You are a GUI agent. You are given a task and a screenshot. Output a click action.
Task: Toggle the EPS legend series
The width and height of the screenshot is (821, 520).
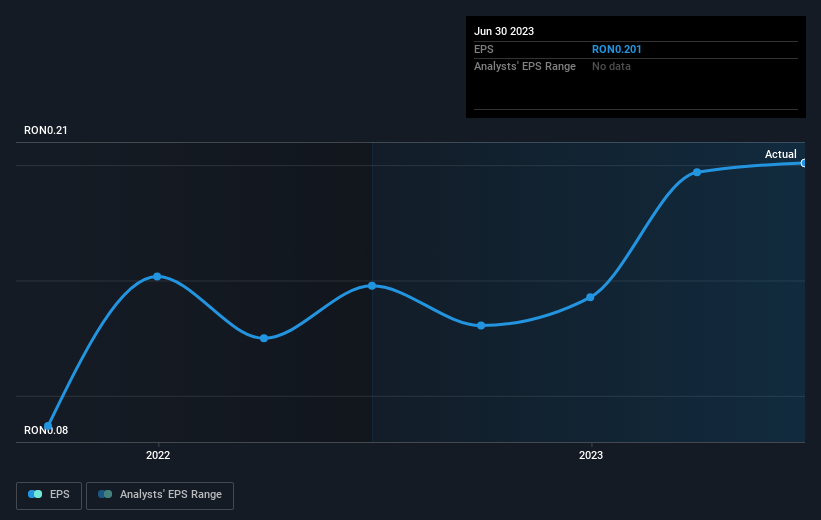[49, 495]
